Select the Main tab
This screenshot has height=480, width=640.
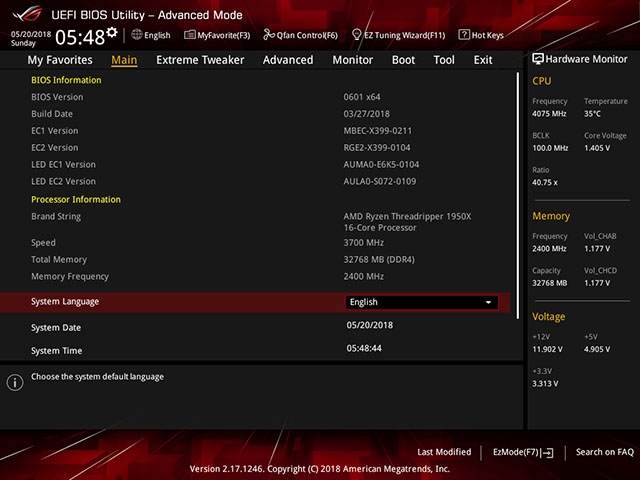pos(124,60)
